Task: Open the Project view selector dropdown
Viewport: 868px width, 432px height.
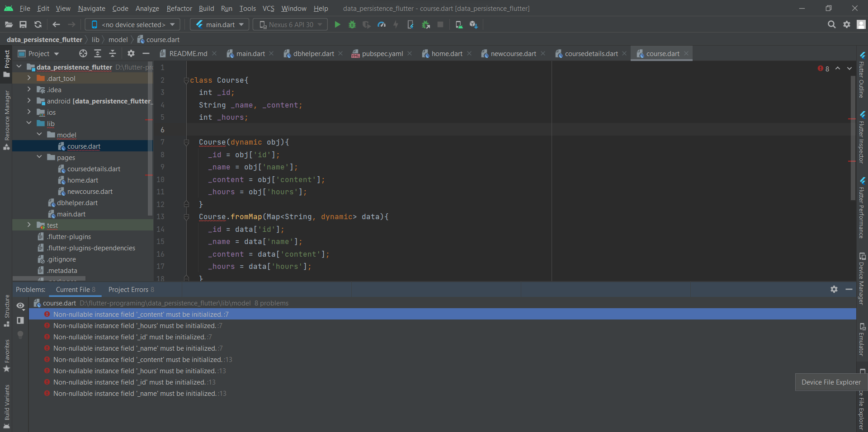Action: click(38, 53)
